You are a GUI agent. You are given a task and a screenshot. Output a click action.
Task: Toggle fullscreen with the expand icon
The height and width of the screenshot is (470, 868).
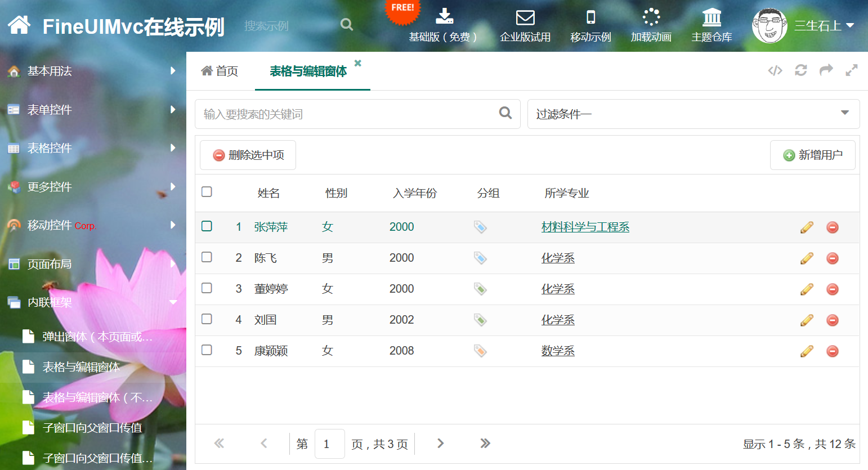[851, 70]
